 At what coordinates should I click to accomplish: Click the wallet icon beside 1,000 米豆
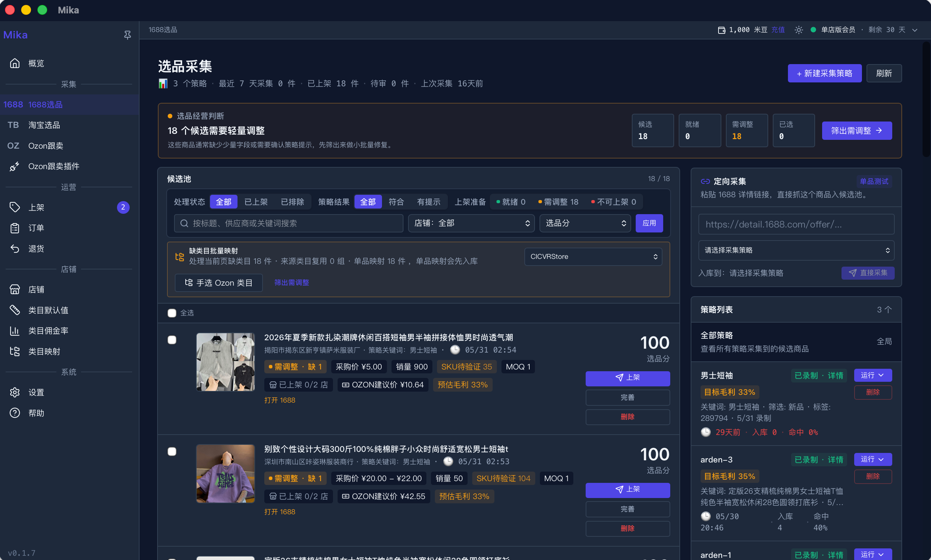tap(721, 30)
